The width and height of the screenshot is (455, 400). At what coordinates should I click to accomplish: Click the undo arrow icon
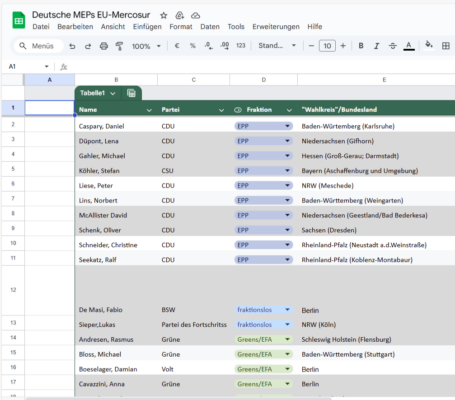72,46
